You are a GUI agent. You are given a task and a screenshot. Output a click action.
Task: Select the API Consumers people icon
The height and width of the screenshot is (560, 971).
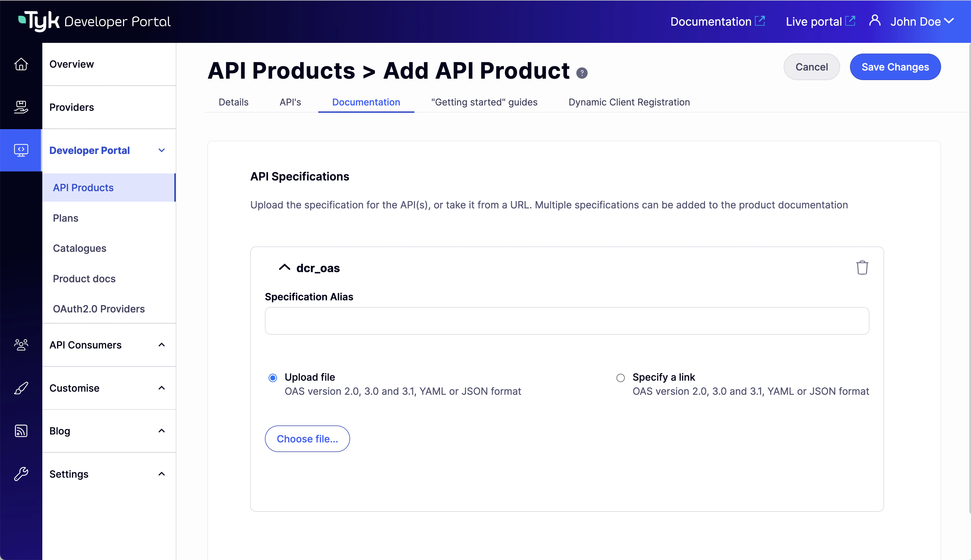coord(21,345)
